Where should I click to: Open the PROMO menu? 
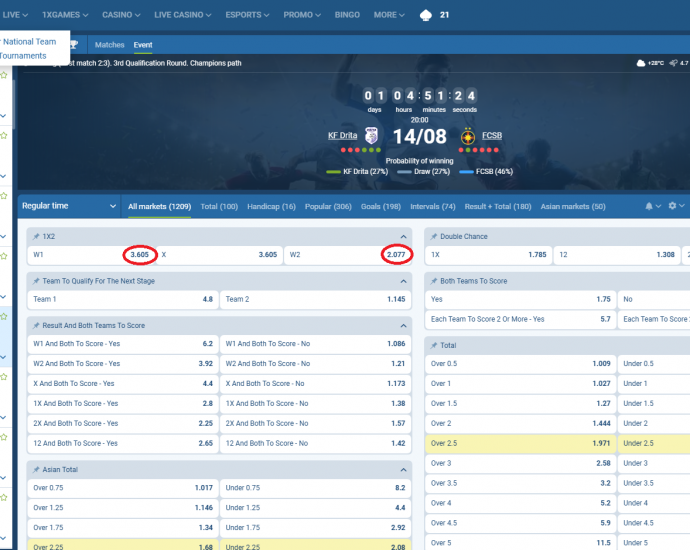[x=302, y=15]
